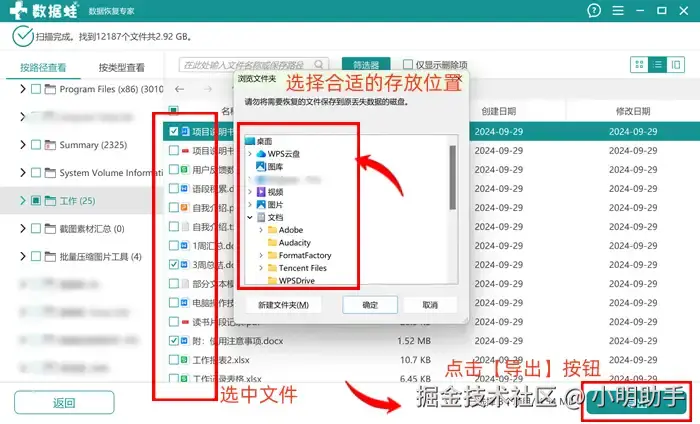This screenshot has height=424, width=700.
Task: Check the 截图素材汇总 (0) checkbox
Action: click(x=36, y=229)
